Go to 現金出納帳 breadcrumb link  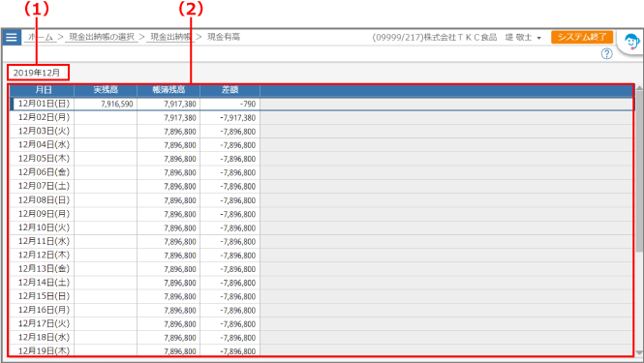pyautogui.click(x=170, y=37)
